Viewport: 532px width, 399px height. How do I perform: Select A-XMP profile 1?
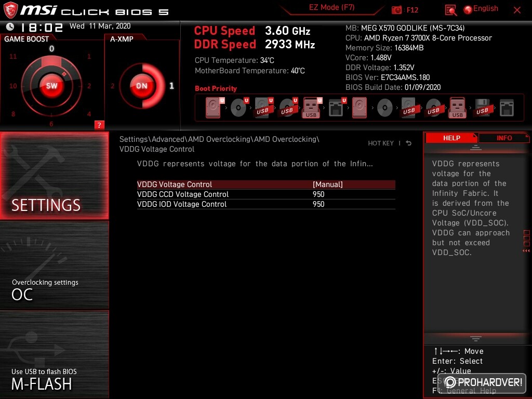pos(171,86)
